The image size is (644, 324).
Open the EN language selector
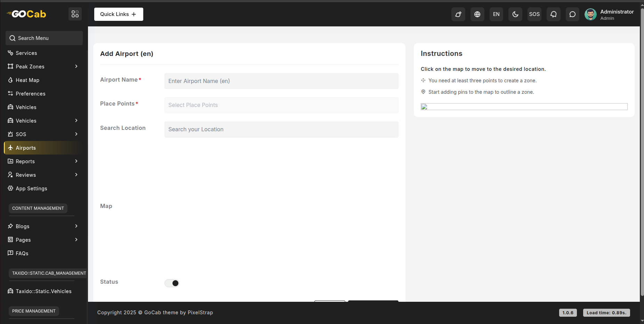[x=496, y=14]
